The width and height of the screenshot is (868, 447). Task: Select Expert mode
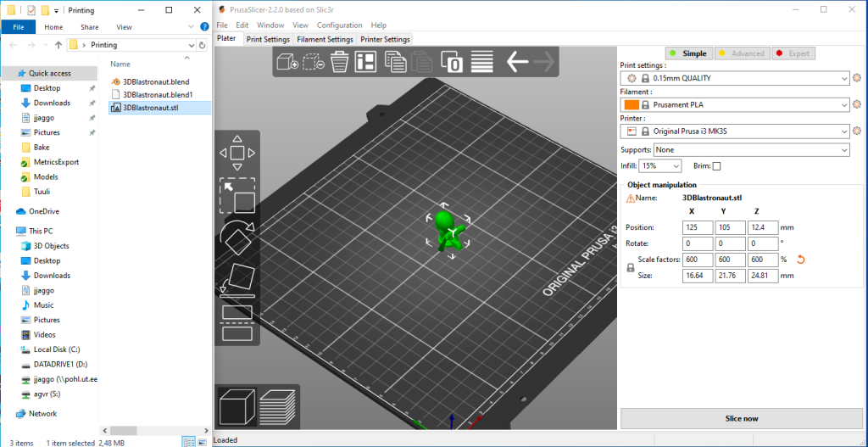coord(793,53)
